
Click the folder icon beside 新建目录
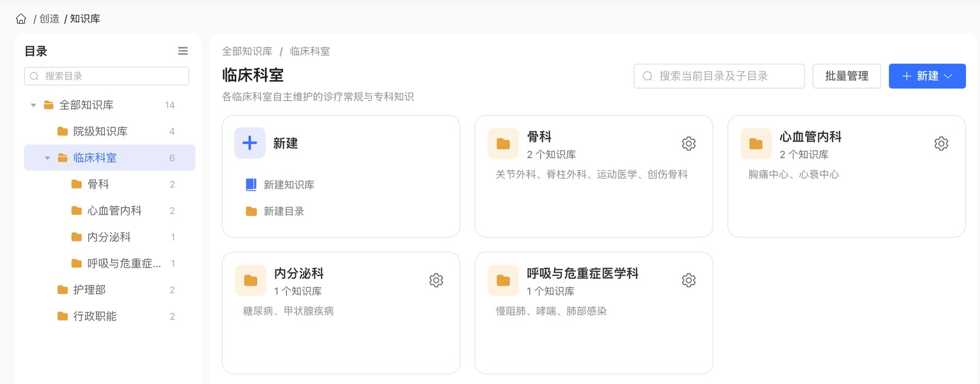tap(251, 211)
